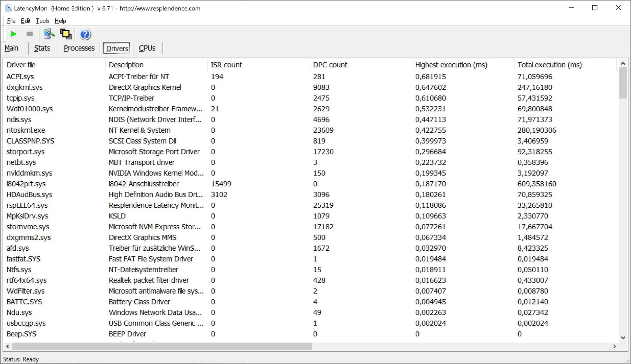Click the overlapping windows toolbar icon
This screenshot has width=631, height=364.
(x=66, y=34)
